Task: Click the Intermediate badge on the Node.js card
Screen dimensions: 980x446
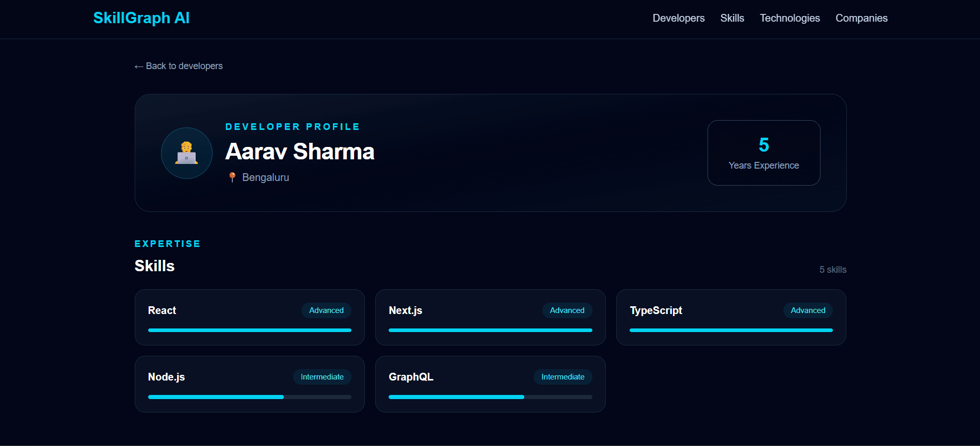Action: pyautogui.click(x=322, y=377)
